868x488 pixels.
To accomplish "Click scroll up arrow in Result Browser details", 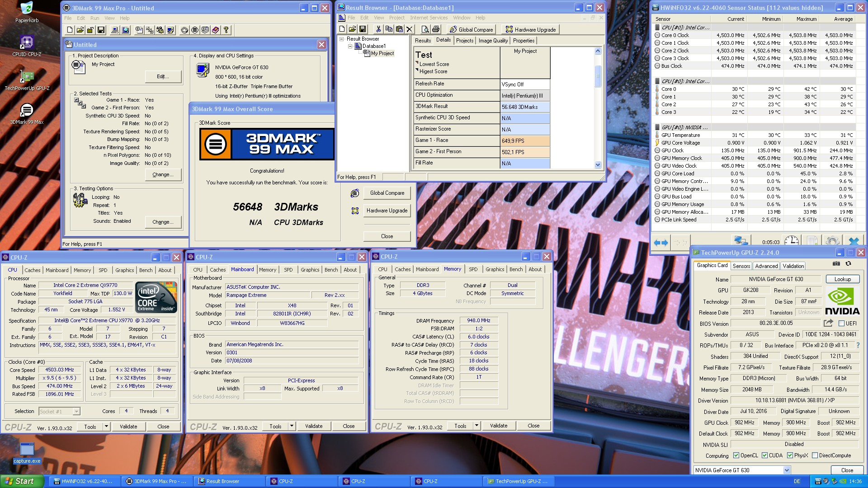I will tap(598, 51).
